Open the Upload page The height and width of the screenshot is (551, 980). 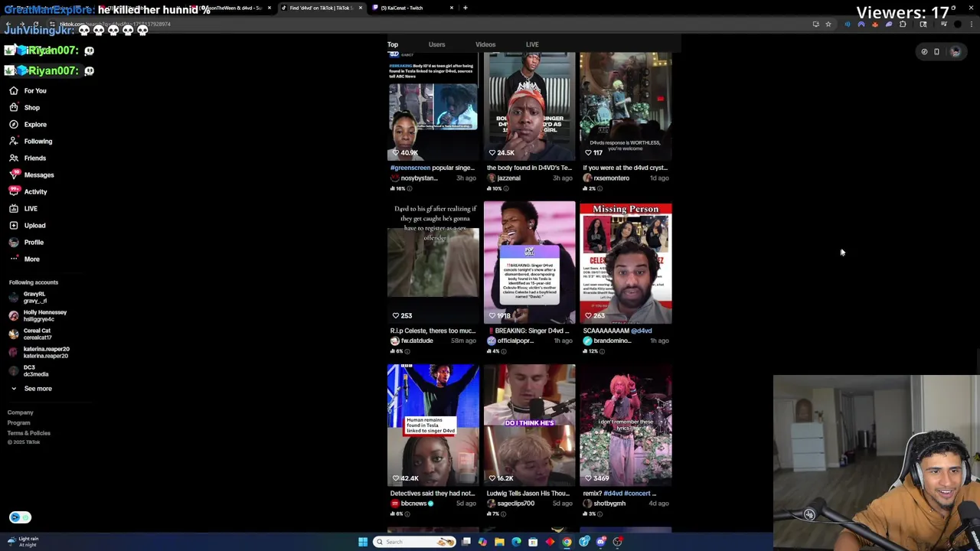pyautogui.click(x=28, y=225)
